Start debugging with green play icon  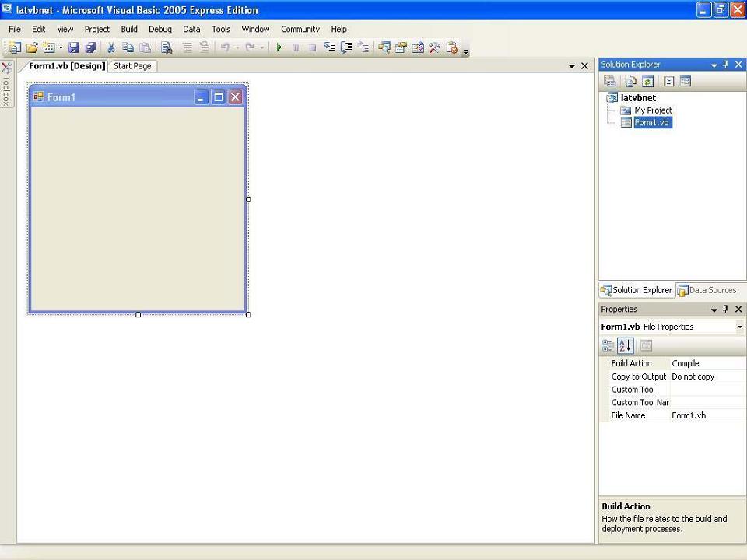tap(279, 47)
